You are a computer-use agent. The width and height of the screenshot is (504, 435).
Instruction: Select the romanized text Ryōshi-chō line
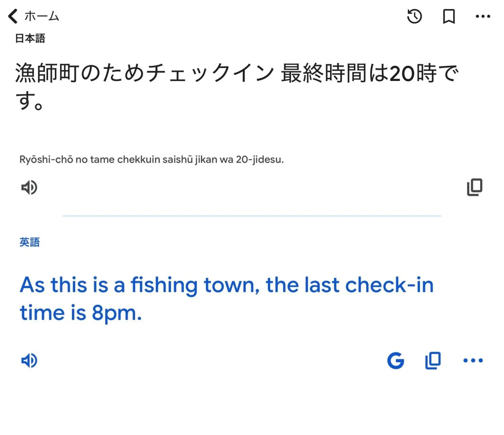(151, 159)
